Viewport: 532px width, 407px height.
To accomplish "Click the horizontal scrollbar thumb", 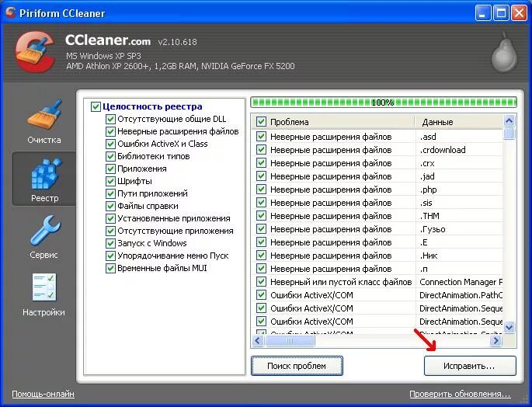I will pos(290,340).
